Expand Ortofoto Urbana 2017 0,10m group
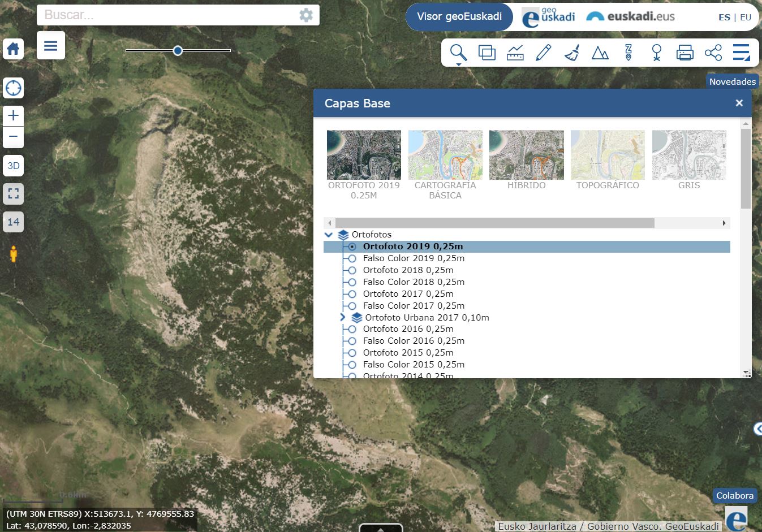Screen dimensions: 762x532 tap(342, 317)
